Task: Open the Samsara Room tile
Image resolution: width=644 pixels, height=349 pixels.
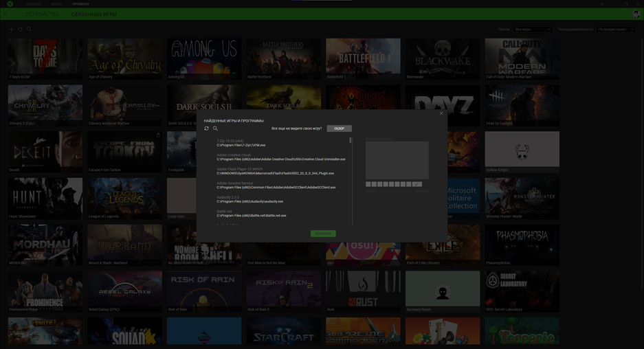Action: 443,291
